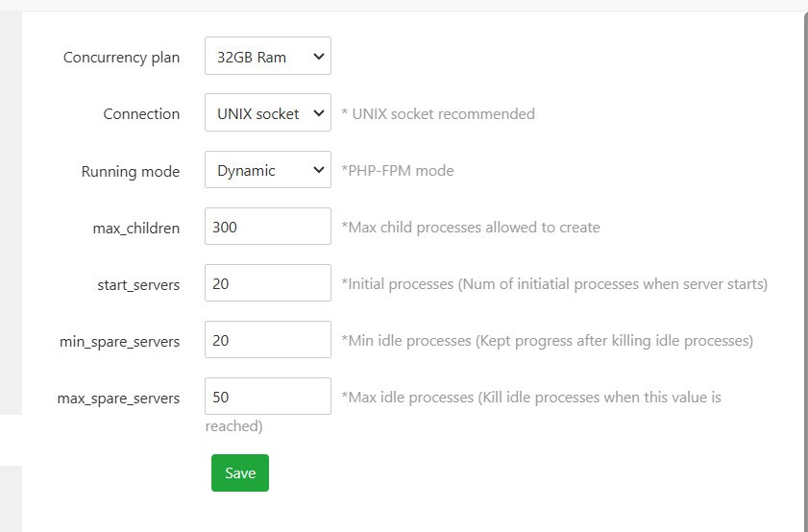Click the "UNIX socket recommended" hint text

[x=438, y=114]
